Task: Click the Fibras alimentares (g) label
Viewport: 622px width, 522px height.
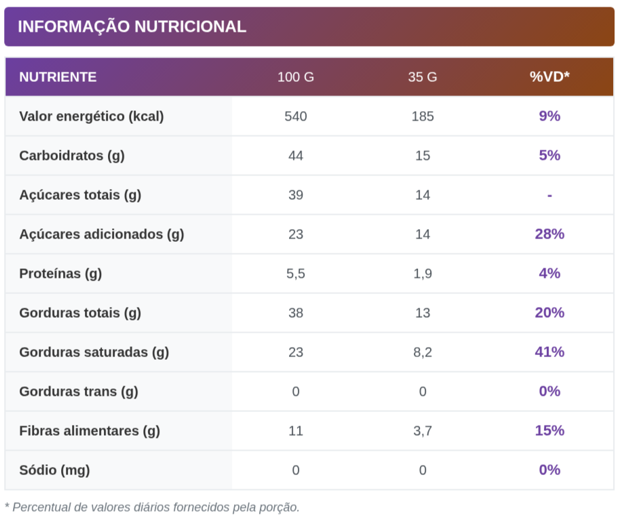Action: pyautogui.click(x=90, y=431)
